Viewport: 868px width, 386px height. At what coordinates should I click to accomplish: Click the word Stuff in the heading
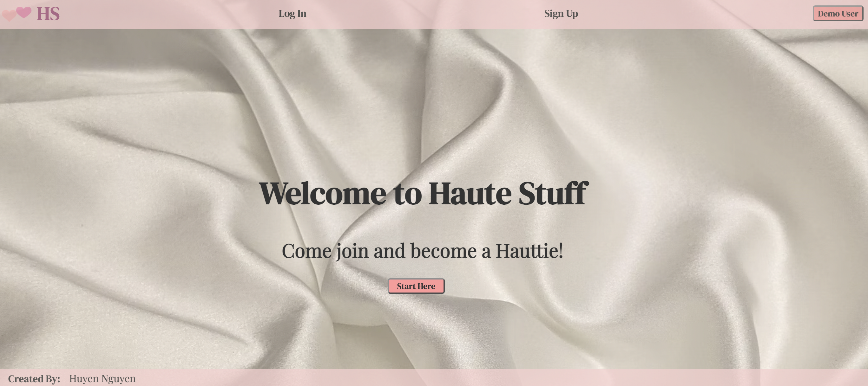(553, 193)
